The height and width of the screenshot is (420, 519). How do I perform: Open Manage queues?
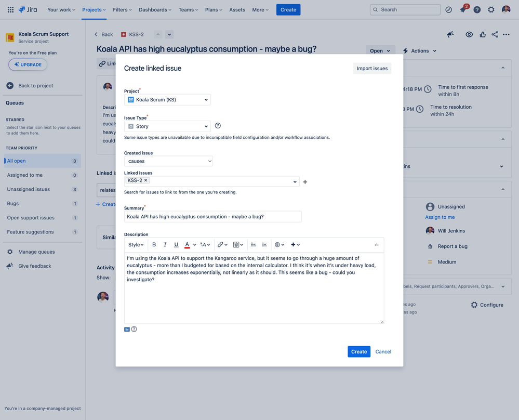[x=36, y=252]
